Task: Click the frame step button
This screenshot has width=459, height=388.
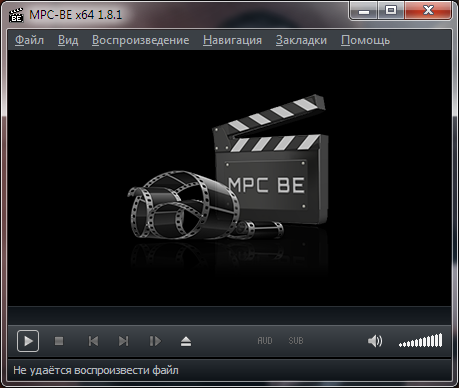Action: point(155,341)
